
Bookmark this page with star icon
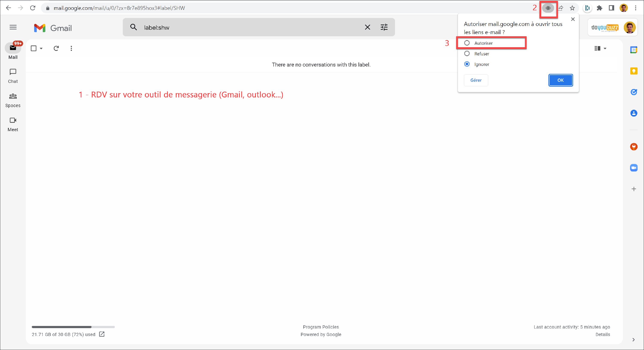[x=572, y=8]
